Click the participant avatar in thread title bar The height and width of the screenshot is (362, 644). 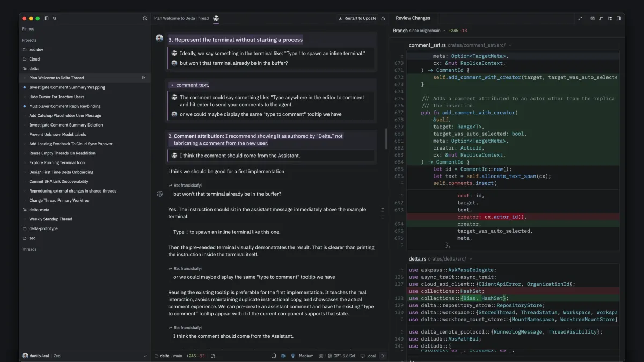coord(216,18)
